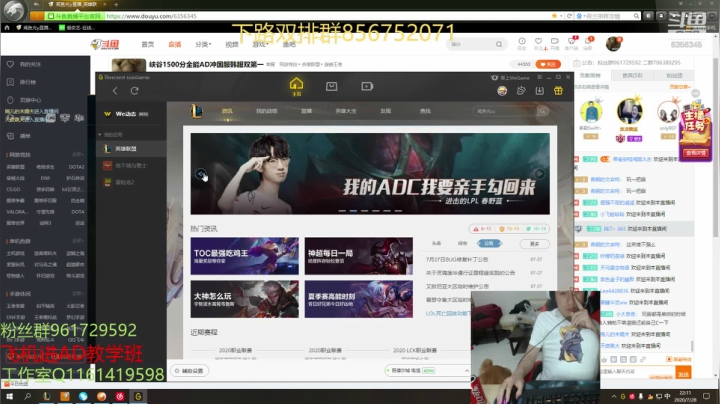
Task: Click the 更多 button in news panel
Action: (x=534, y=244)
